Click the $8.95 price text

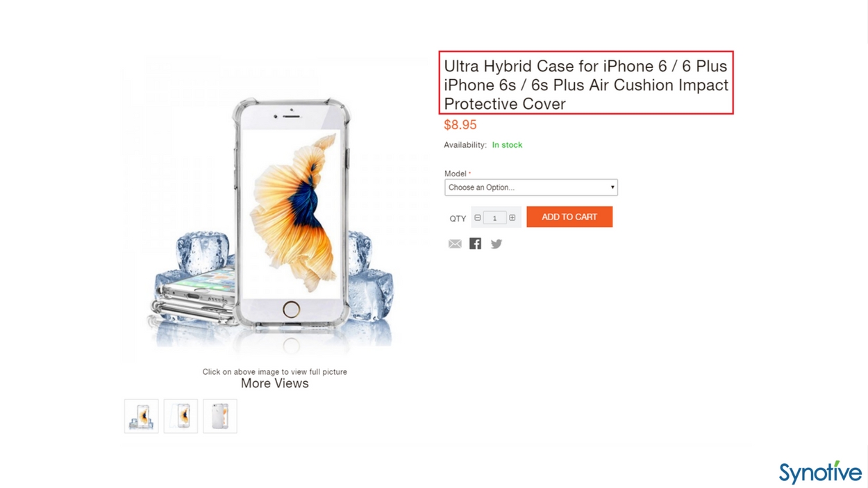click(460, 125)
